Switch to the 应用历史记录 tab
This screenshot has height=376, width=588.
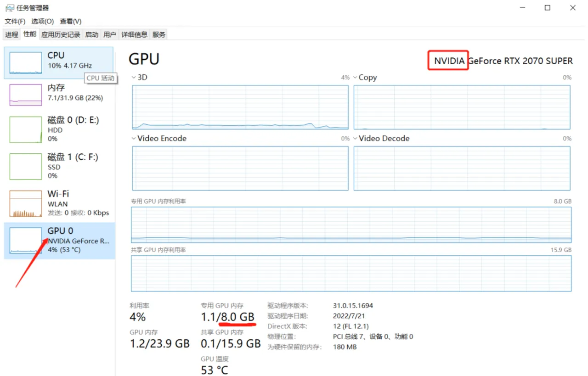(x=61, y=34)
